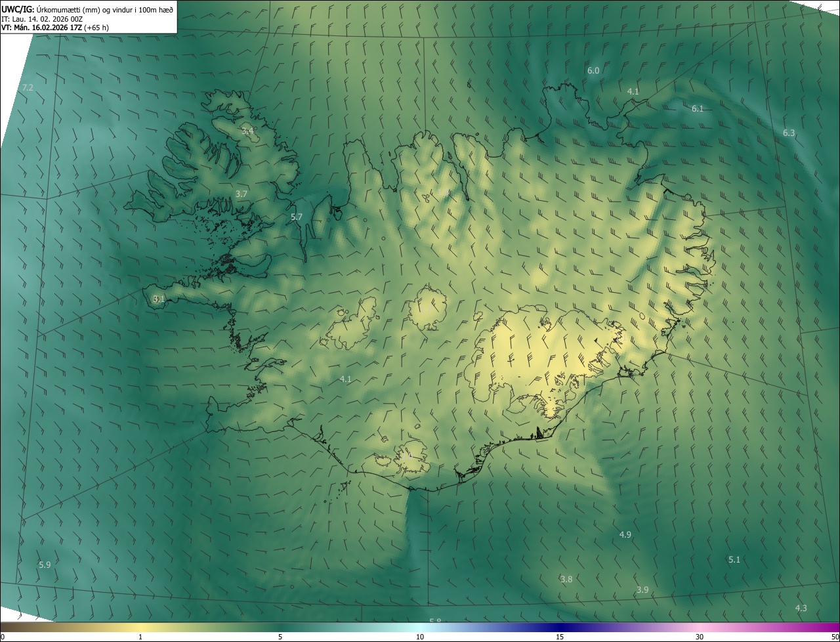
Task: Click the '15' tick label on the color scale
Action: [560, 637]
